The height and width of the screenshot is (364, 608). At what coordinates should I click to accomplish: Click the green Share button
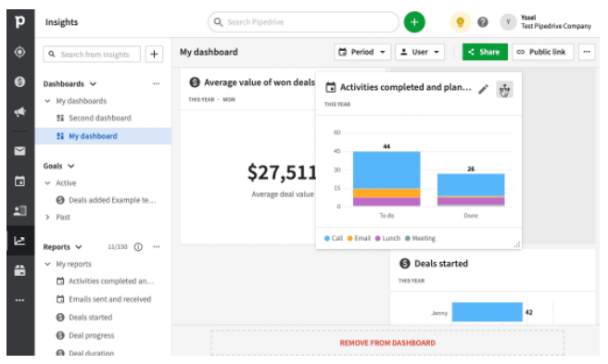[485, 52]
